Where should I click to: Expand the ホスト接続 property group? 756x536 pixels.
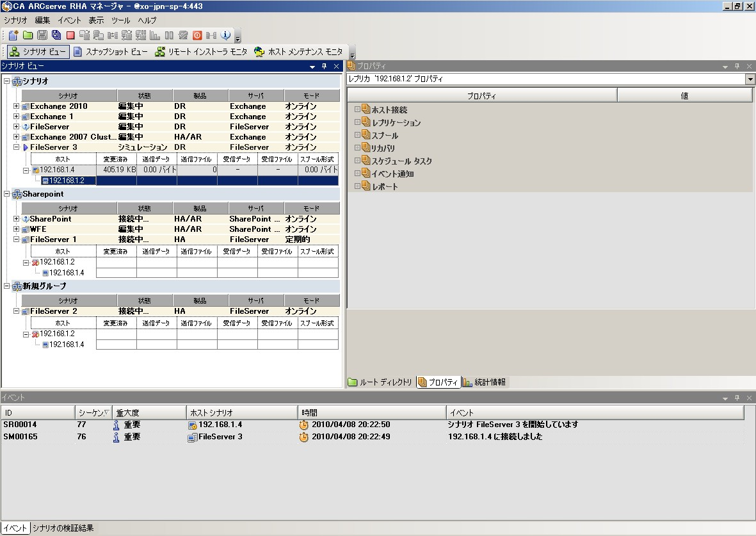358,110
